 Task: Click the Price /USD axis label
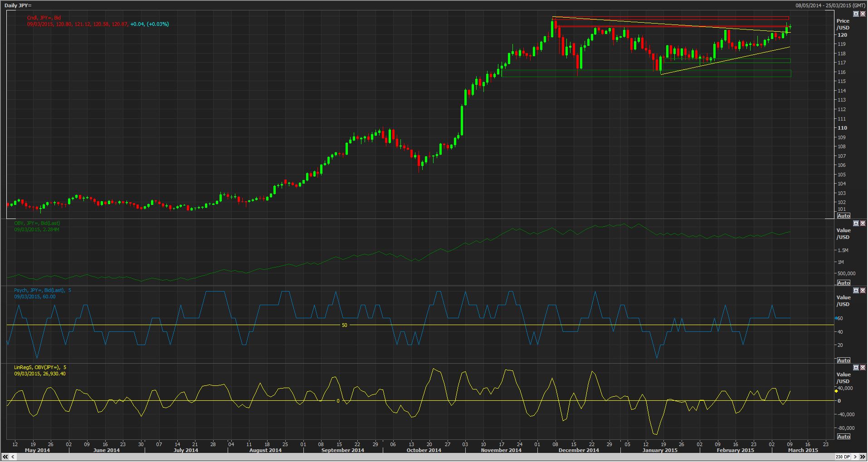(844, 24)
